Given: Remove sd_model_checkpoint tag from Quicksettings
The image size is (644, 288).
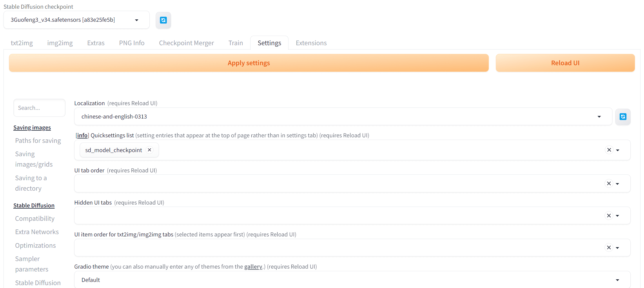Looking at the screenshot, I should (149, 150).
